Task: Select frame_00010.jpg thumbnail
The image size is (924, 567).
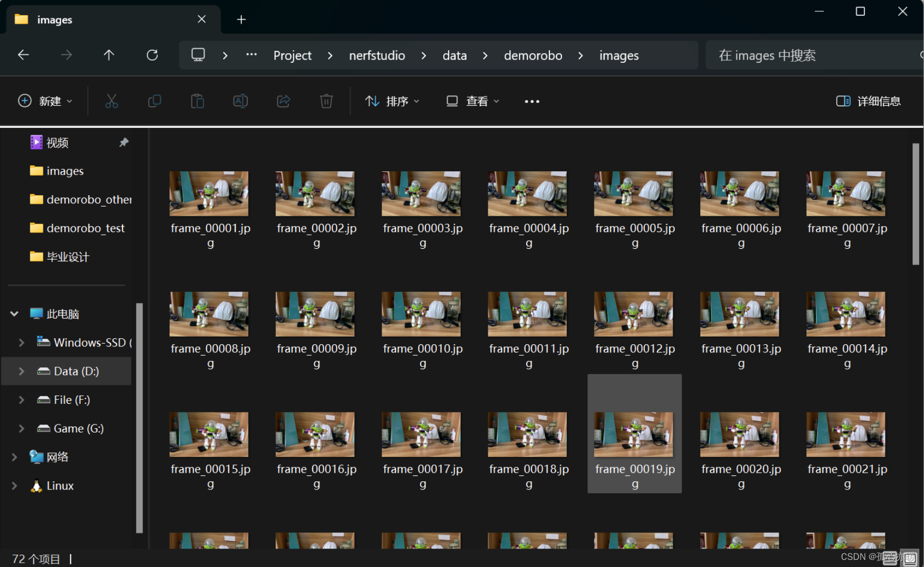Action: coord(421,314)
